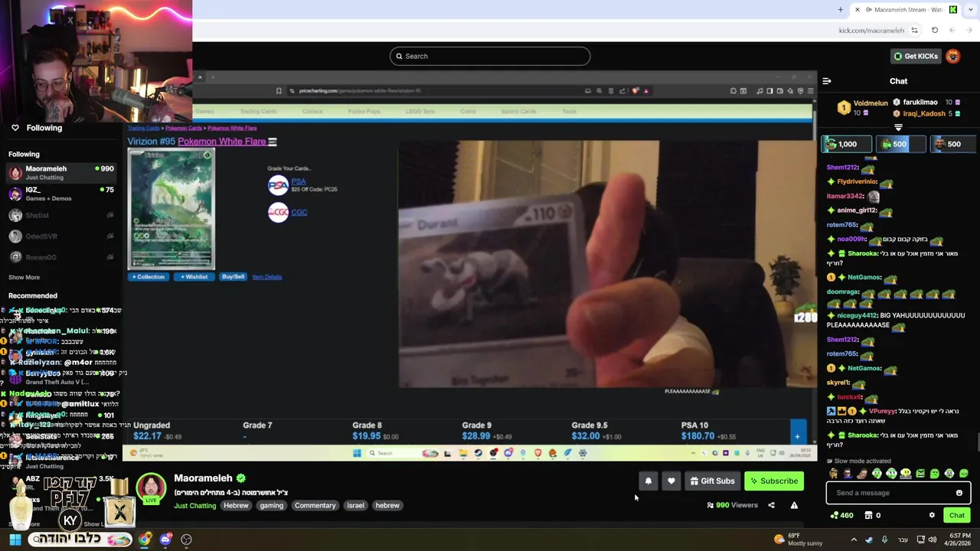Click the Kick Search field
The width and height of the screenshot is (980, 551).
490,56
